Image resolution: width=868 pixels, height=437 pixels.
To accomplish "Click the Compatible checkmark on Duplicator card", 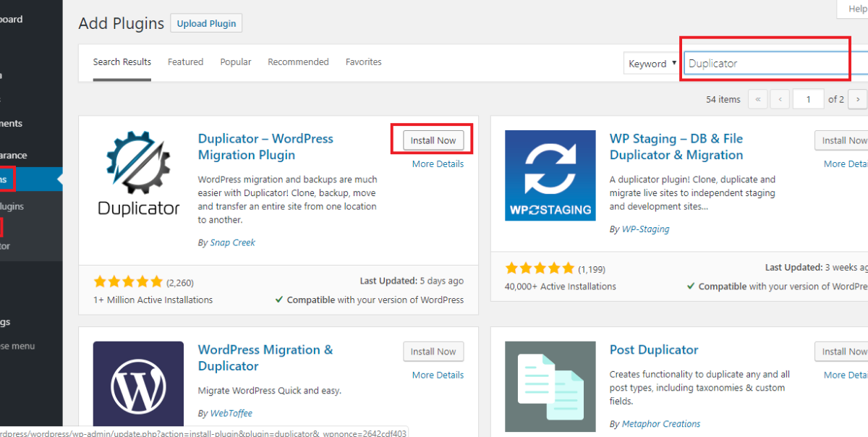I will pos(279,300).
